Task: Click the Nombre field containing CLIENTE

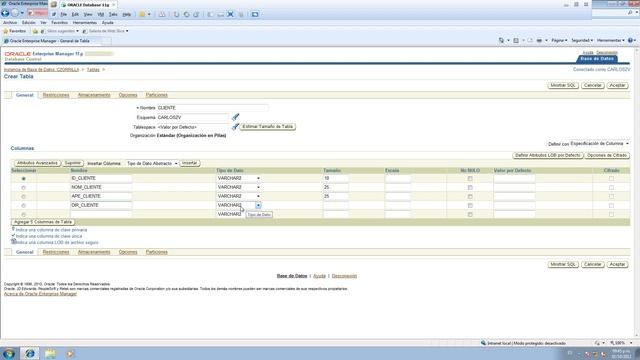Action: coord(213,108)
